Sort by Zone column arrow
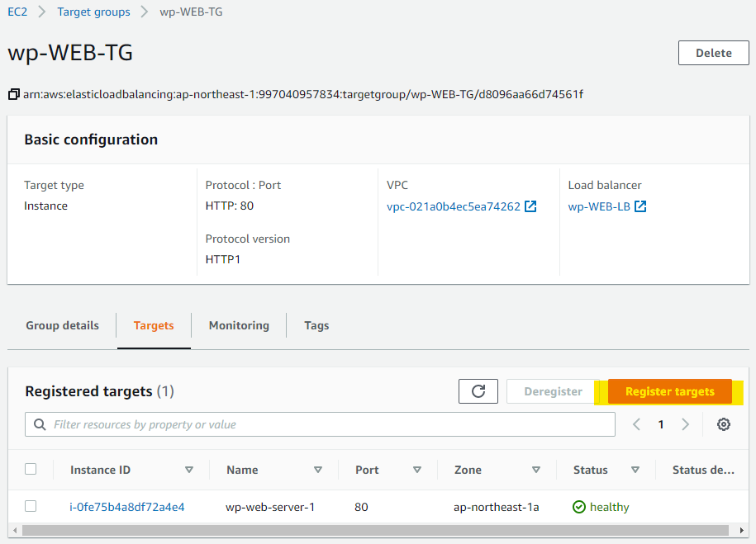 coord(535,470)
